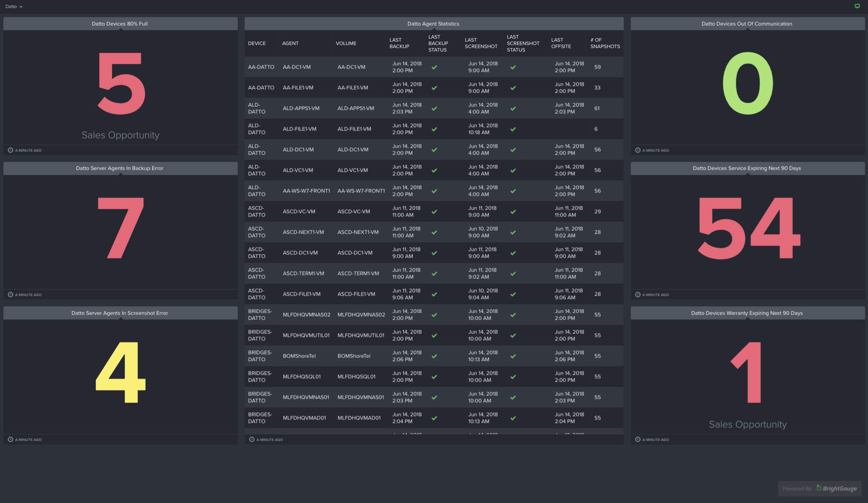Screen dimensions: 868x503
Task: Click backup status checkmark for ALD-VC1-VM
Action: [x=434, y=170]
